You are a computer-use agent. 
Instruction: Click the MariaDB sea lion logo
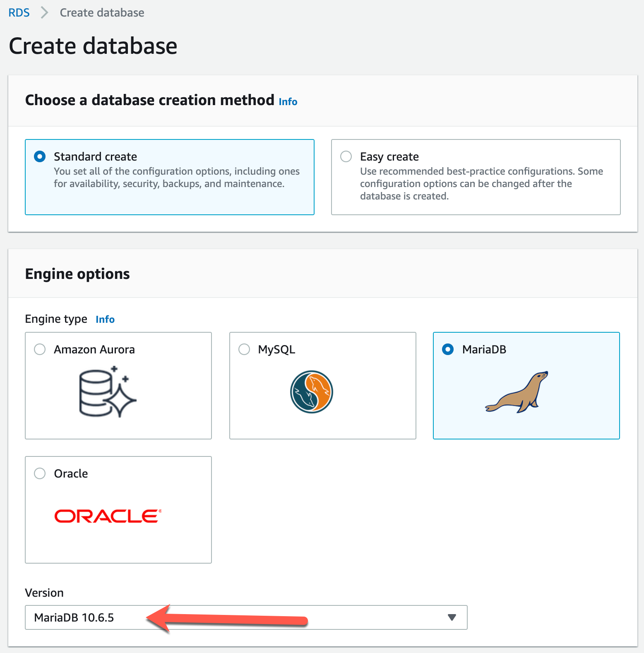[x=517, y=392]
